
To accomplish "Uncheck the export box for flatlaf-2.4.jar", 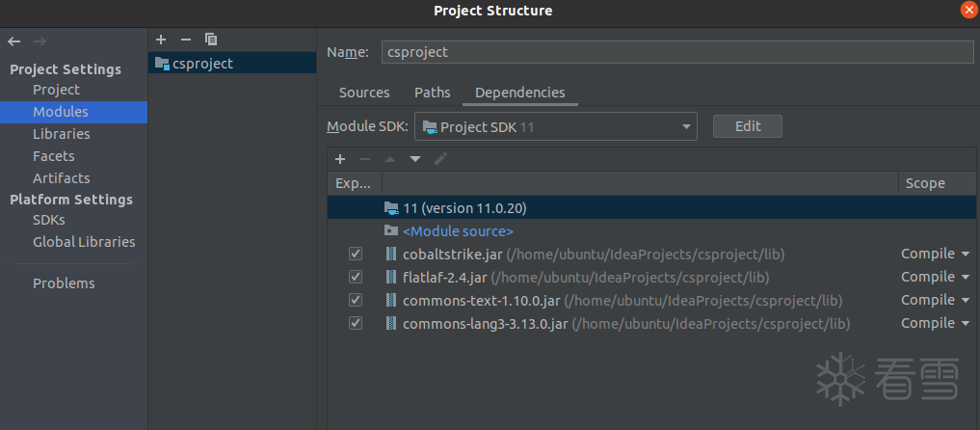I will coord(356,278).
